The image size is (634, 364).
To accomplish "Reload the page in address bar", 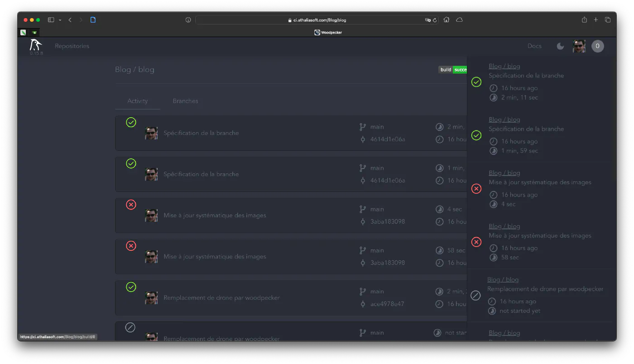I will click(435, 20).
